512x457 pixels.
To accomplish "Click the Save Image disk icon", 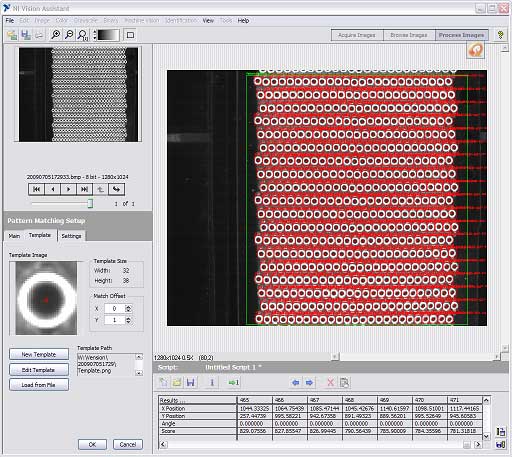I will 26,35.
